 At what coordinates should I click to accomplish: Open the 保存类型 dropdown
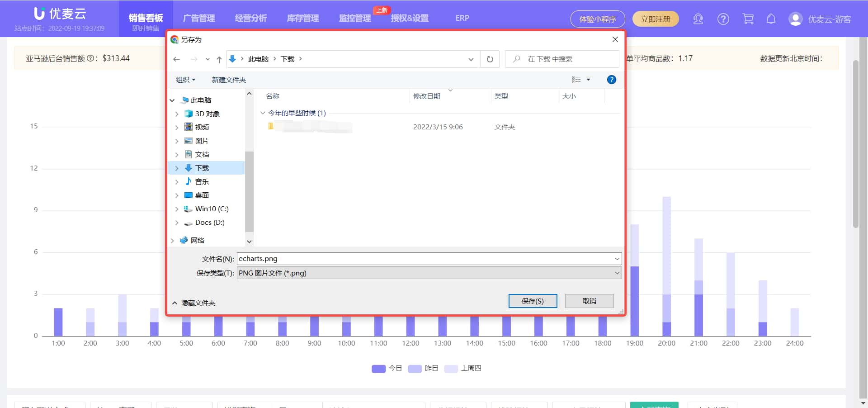pyautogui.click(x=429, y=273)
